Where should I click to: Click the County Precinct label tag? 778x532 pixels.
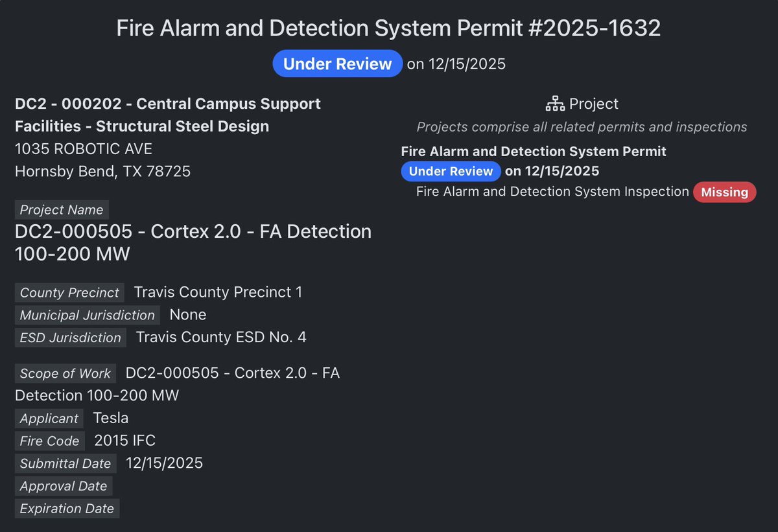[69, 293]
